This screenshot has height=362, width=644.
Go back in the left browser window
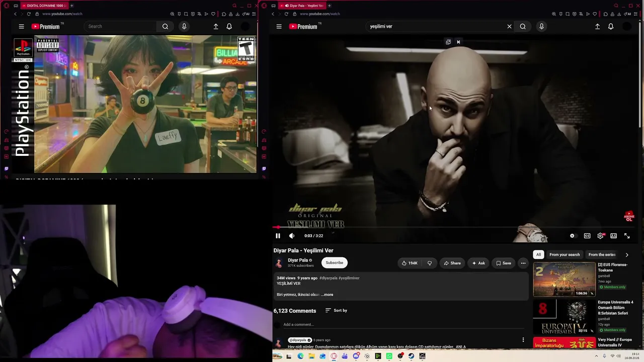click(x=15, y=14)
